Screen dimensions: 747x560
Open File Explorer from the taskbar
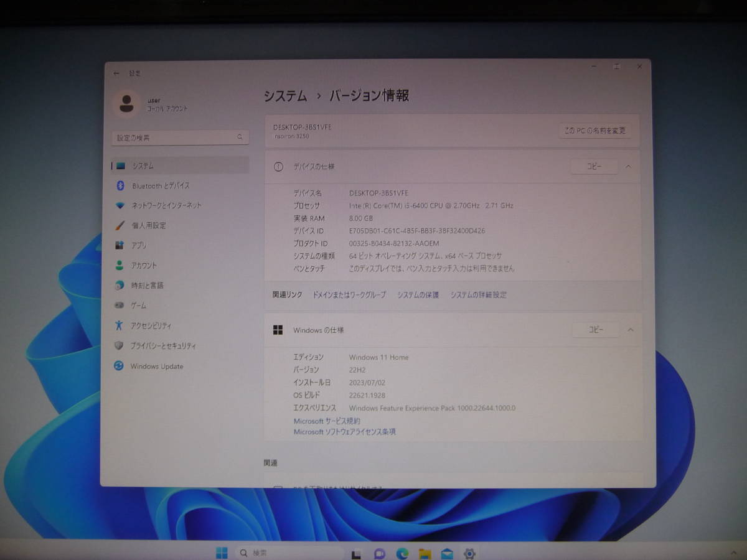click(425, 553)
